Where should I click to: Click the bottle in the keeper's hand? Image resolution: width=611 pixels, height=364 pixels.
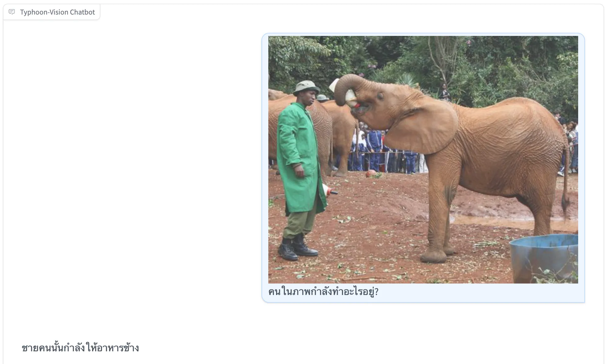pos(329,190)
